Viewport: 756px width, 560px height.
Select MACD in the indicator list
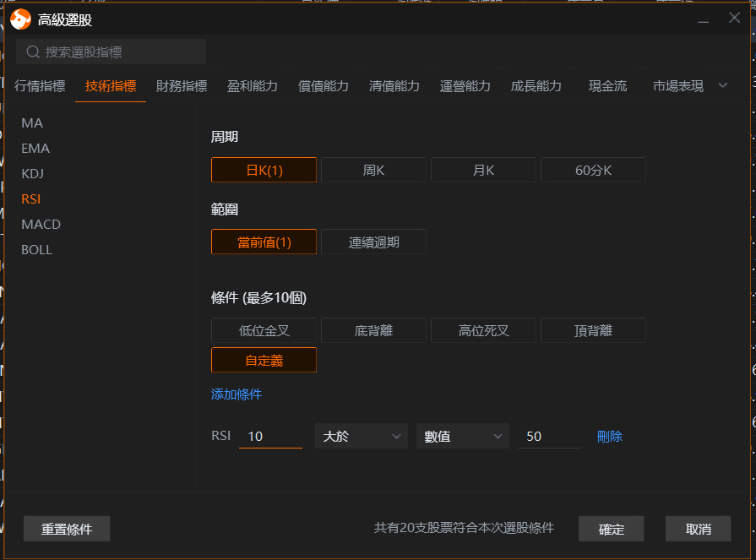coord(41,225)
